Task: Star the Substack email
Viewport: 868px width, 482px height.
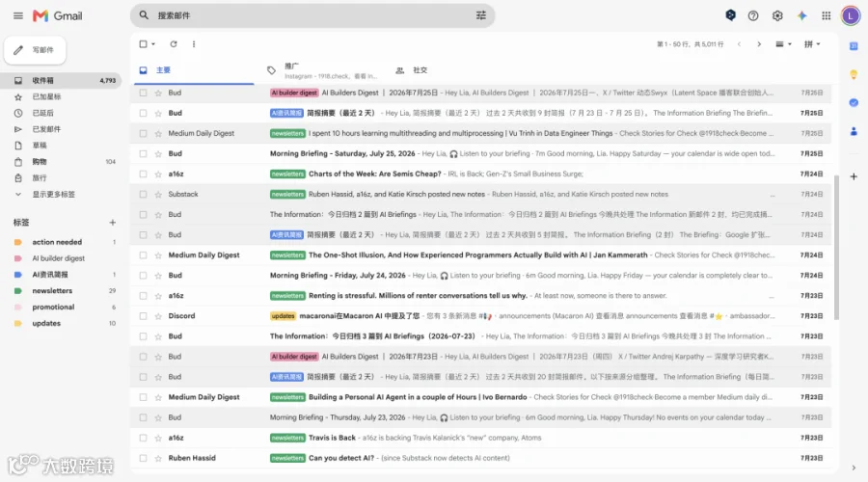Action: pyautogui.click(x=158, y=194)
